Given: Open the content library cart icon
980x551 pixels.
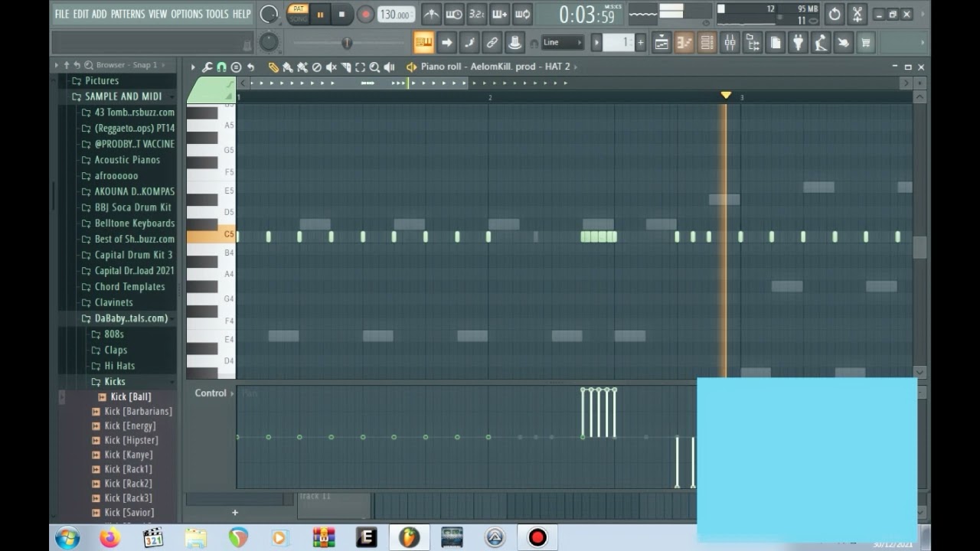Looking at the screenshot, I should [x=866, y=43].
